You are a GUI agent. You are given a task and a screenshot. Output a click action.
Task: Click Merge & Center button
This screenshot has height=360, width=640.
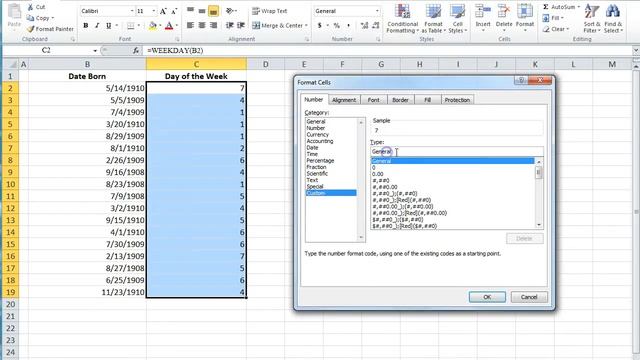click(277, 25)
